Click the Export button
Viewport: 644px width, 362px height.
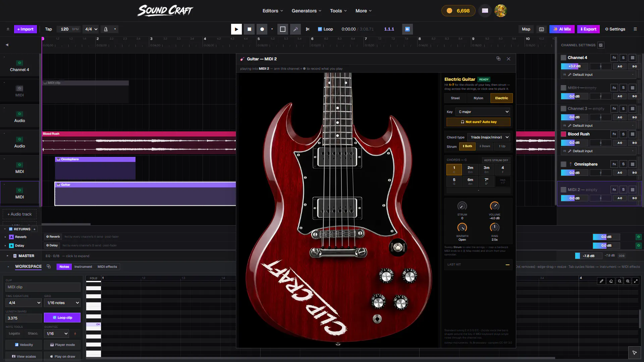[588, 29]
